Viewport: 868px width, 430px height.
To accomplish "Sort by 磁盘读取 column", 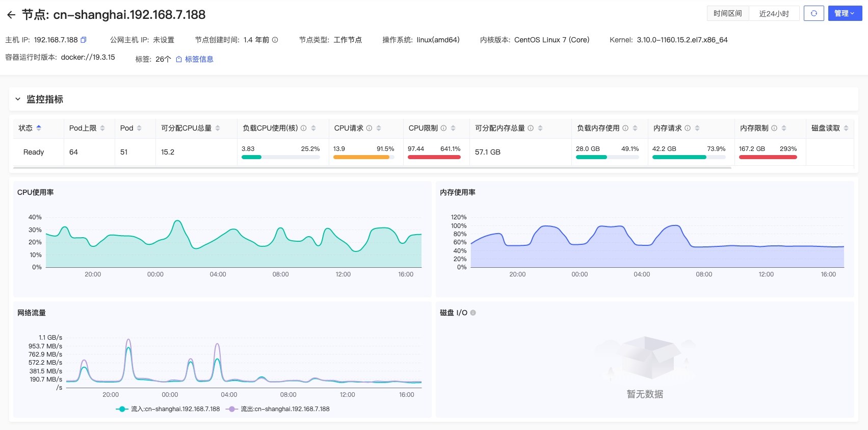I will click(x=846, y=128).
